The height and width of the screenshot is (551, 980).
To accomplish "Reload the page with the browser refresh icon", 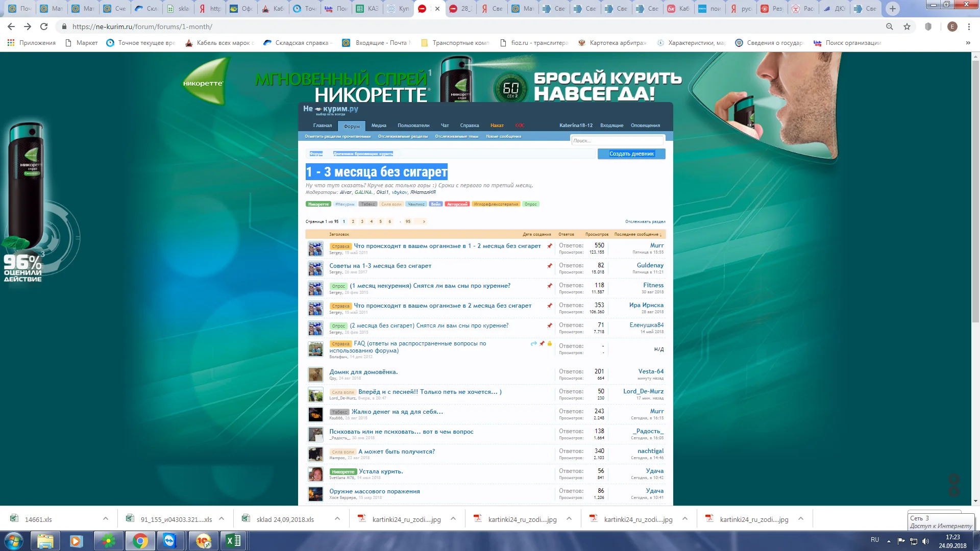I will pos(44,27).
